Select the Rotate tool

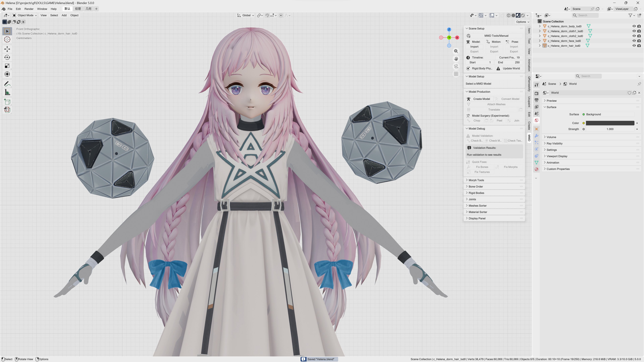pyautogui.click(x=7, y=57)
